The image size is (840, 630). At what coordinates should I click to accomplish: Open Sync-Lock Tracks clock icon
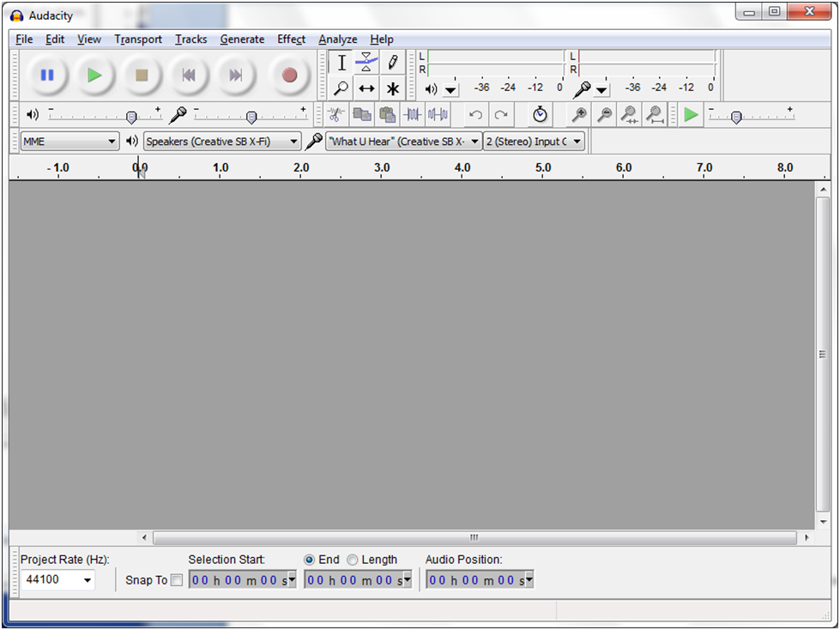pyautogui.click(x=540, y=115)
